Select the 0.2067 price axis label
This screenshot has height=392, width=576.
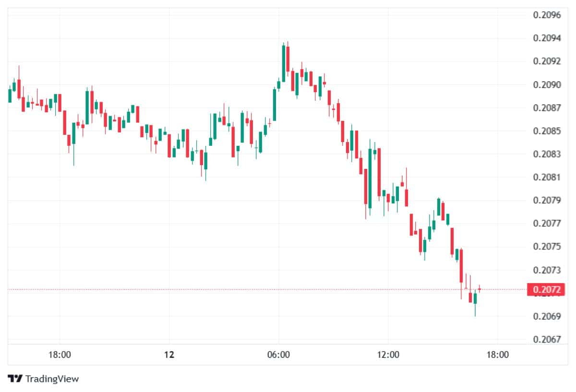(x=547, y=339)
